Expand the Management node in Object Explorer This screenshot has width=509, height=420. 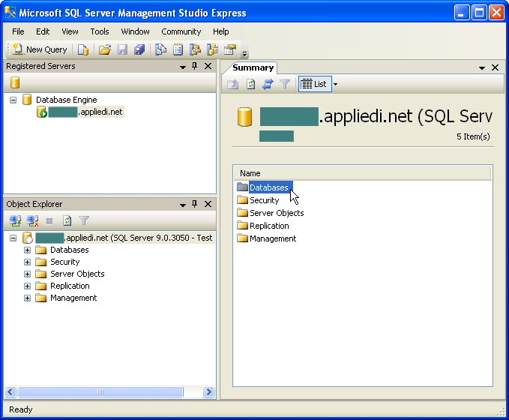click(27, 298)
